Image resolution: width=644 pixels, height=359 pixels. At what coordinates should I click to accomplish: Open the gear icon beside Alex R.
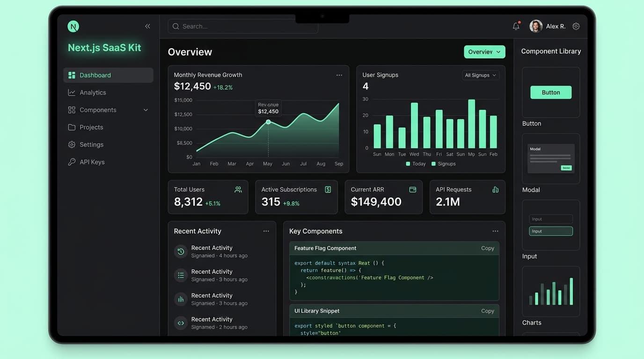coord(576,26)
